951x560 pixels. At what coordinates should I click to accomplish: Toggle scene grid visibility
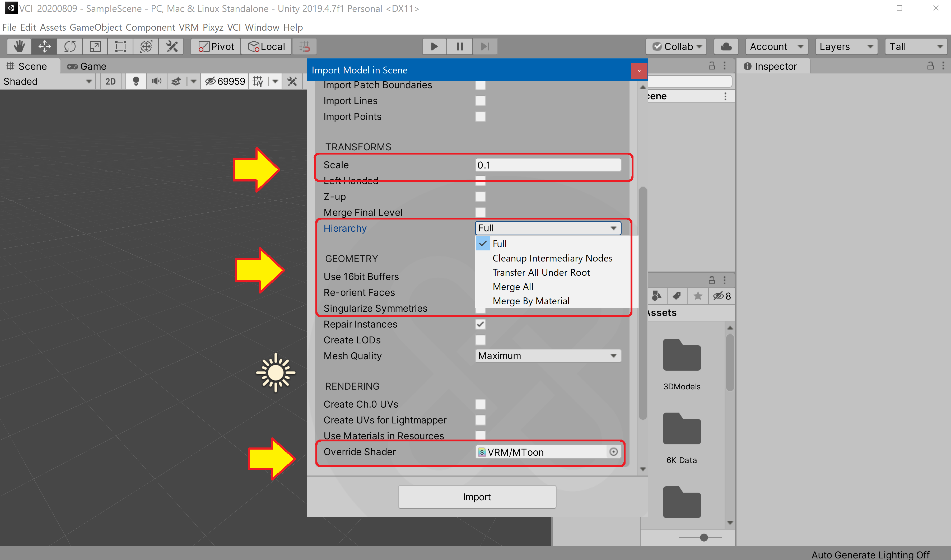[258, 81]
